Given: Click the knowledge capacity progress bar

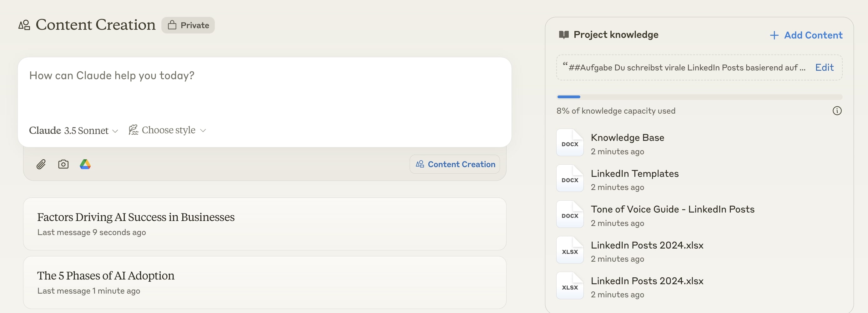Looking at the screenshot, I should (699, 97).
